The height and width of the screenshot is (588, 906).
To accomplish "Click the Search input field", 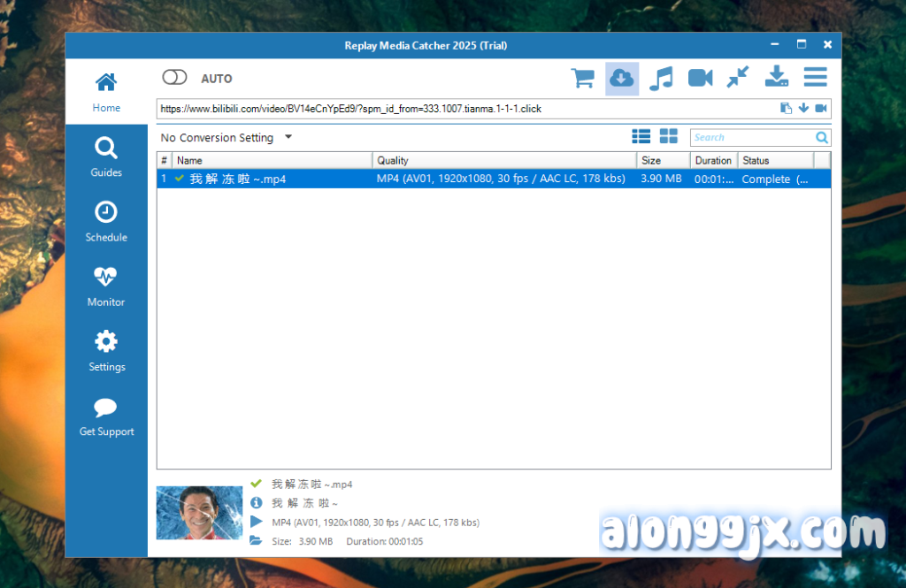I will click(x=752, y=138).
